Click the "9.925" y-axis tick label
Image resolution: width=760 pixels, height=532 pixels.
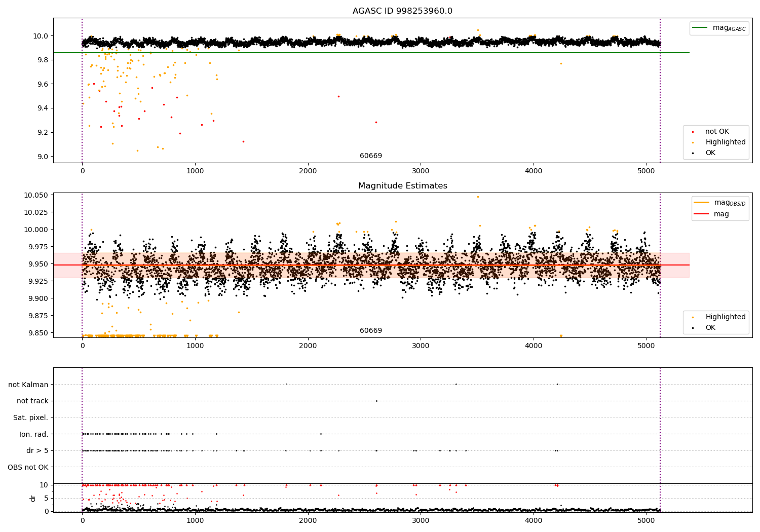(x=39, y=281)
